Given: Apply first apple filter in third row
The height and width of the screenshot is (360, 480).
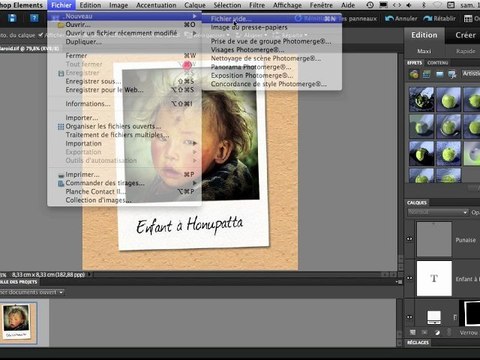Looking at the screenshot, I should tap(421, 153).
